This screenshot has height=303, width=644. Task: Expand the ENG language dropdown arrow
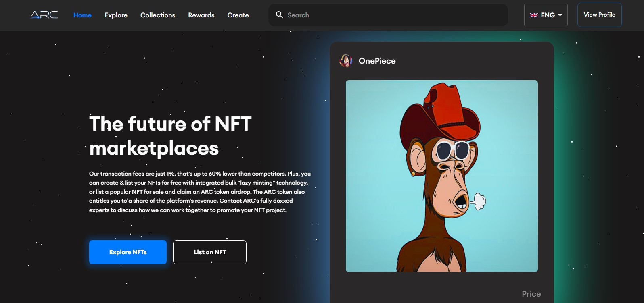click(x=560, y=15)
